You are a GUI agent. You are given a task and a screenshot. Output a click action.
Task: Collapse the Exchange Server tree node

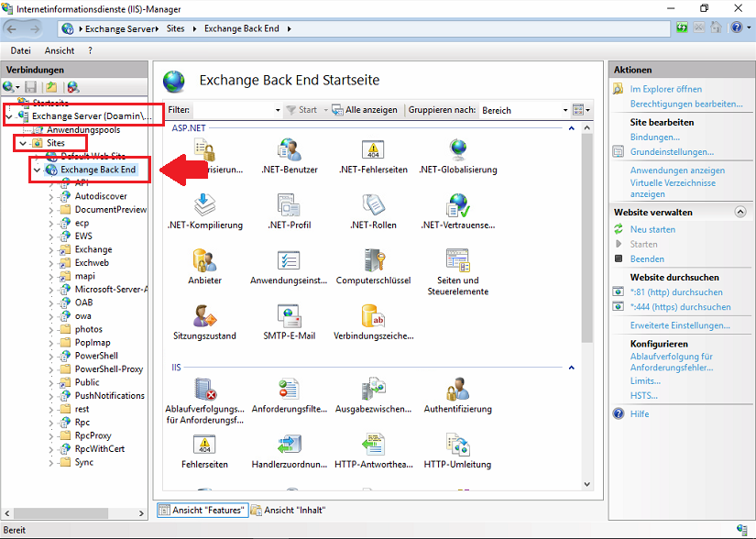tap(9, 116)
